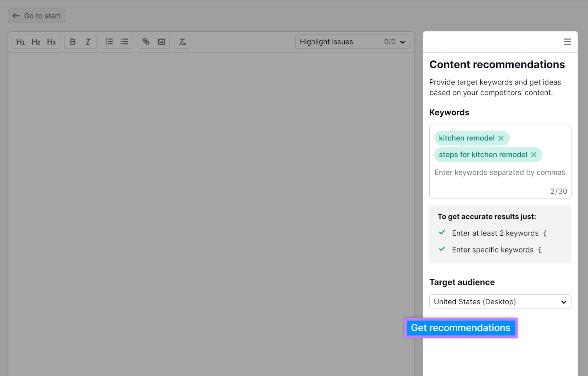Open the info tooltip for 'Enter specific keywords'
Viewport: 588px width, 376px height.
coord(539,250)
